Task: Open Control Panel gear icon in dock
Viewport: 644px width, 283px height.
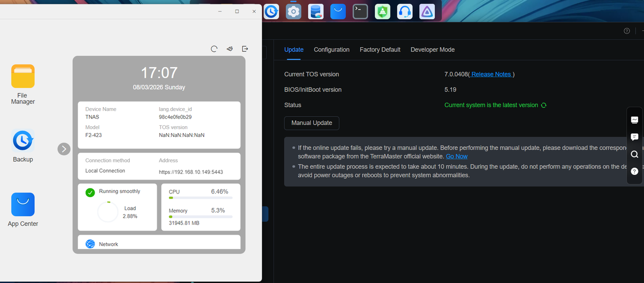Action: click(x=293, y=11)
